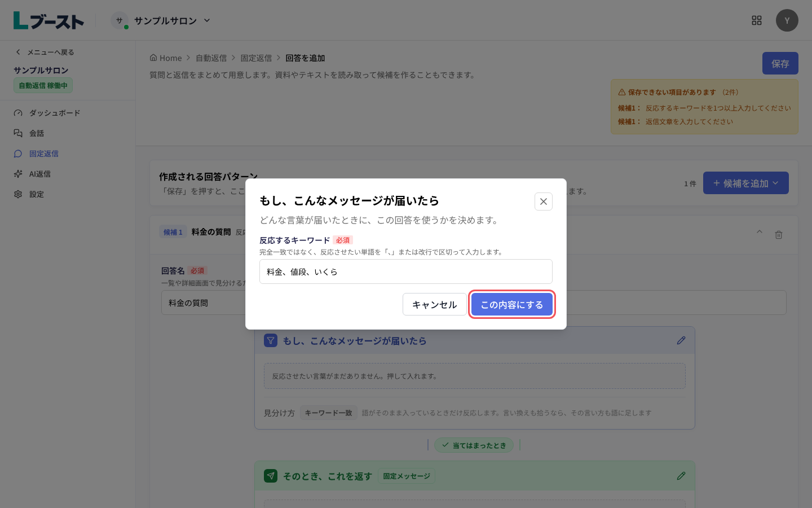Image resolution: width=812 pixels, height=508 pixels.
Task: Cancel the dialog with キャンセル
Action: (435, 304)
